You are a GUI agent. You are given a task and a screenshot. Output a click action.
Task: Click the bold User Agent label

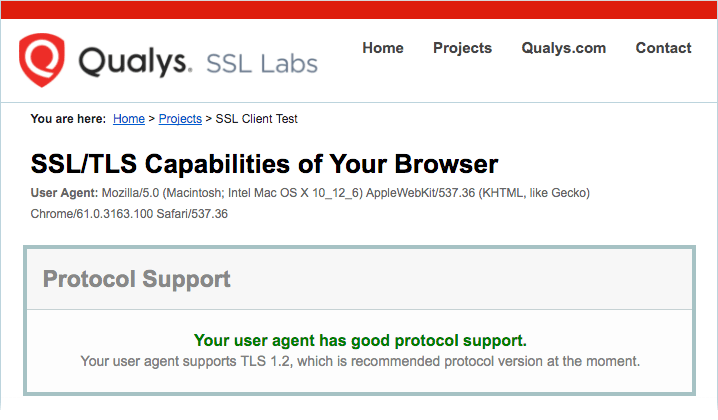65,192
